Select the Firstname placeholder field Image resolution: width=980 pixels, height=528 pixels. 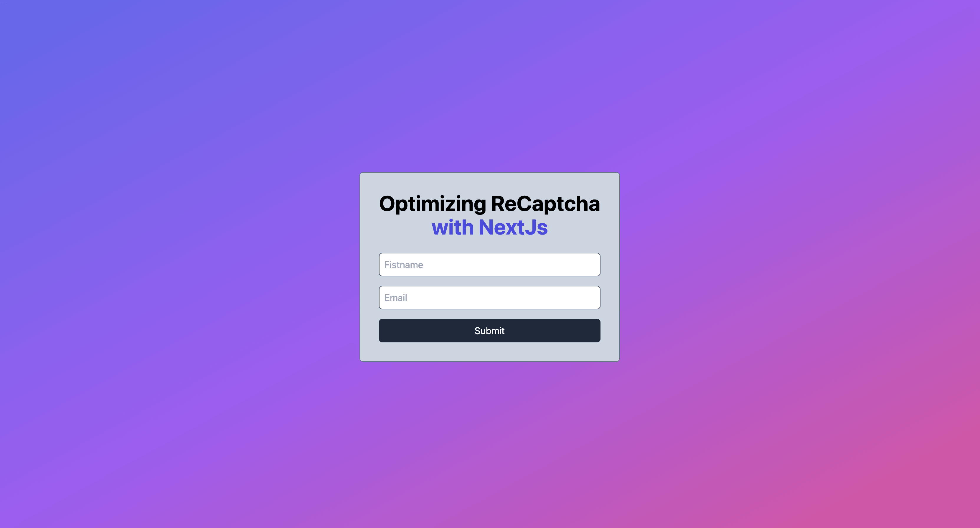(x=489, y=265)
